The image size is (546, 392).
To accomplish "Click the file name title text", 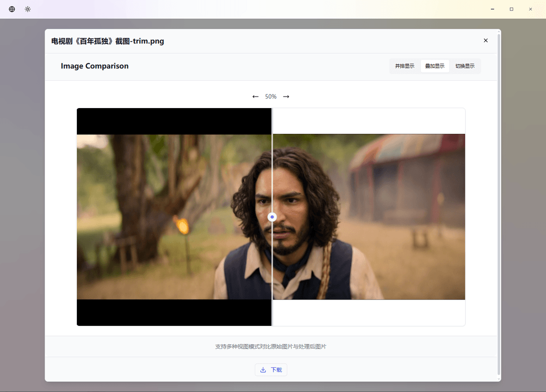I will [x=108, y=41].
